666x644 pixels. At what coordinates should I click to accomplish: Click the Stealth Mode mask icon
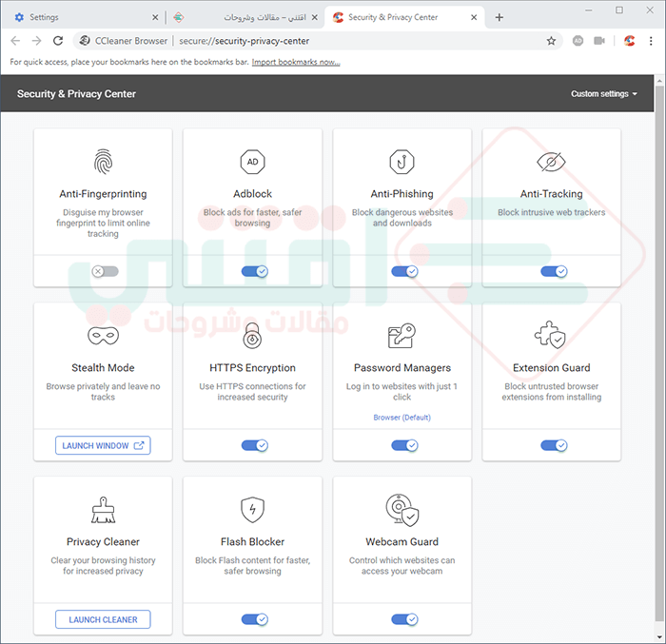pyautogui.click(x=103, y=336)
